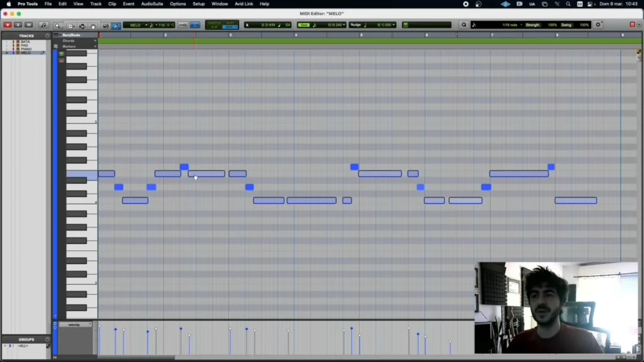
Task: Select Spot edit mode
Action: coord(230,23)
